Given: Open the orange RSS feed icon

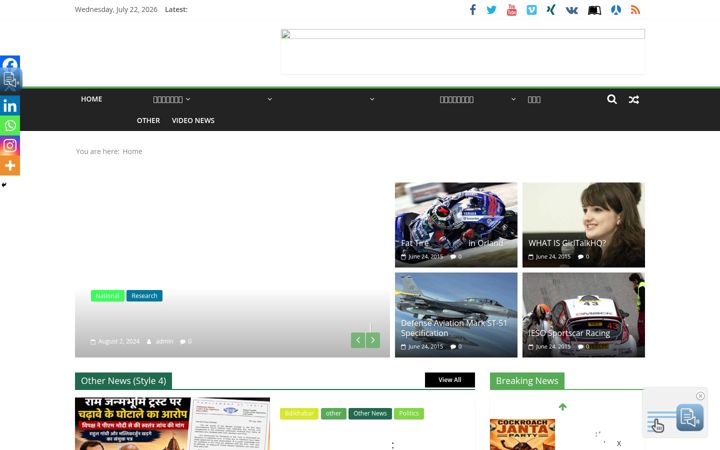Looking at the screenshot, I should pyautogui.click(x=635, y=10).
